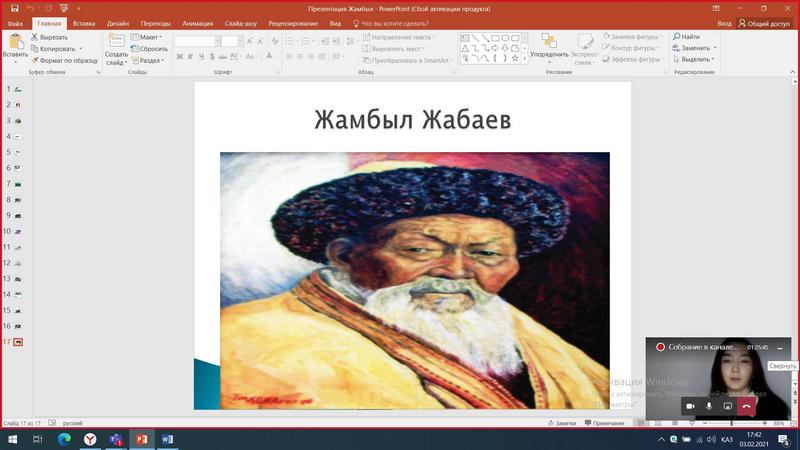
Task: Select slide 10 thumbnail in slide panel
Action: (x=18, y=232)
